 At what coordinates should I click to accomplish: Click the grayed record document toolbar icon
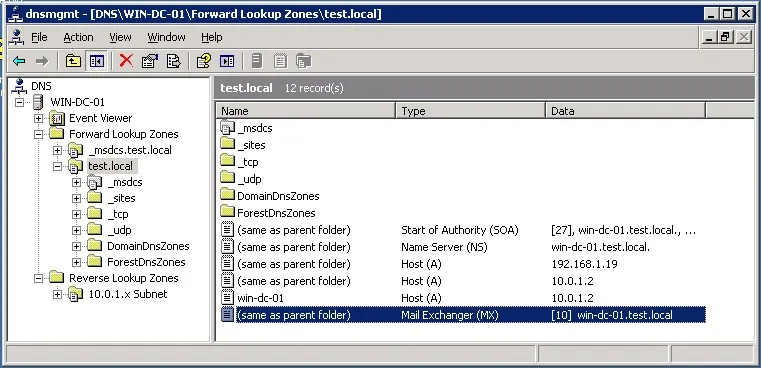[x=280, y=61]
